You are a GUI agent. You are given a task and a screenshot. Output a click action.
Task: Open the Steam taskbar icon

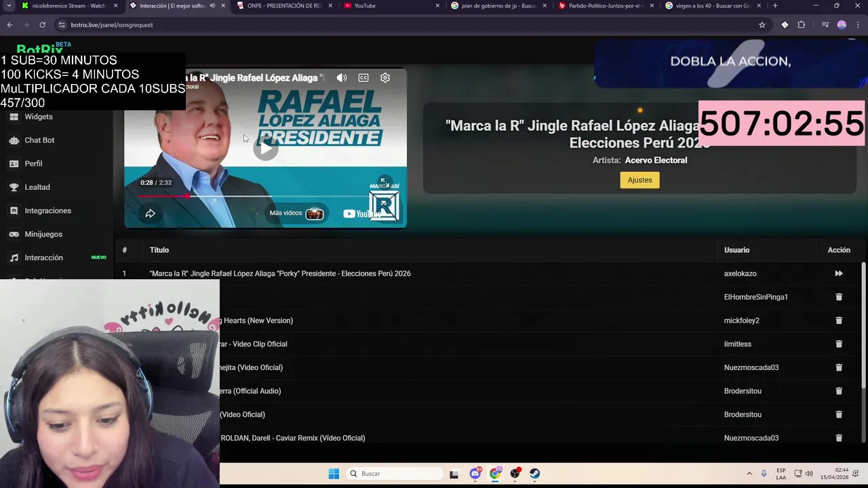click(535, 474)
